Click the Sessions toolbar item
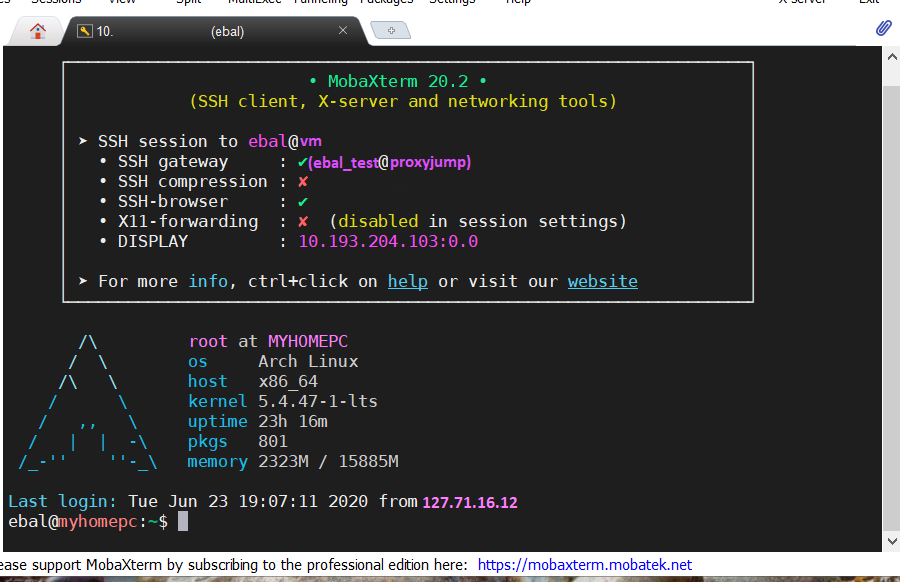This screenshot has width=900, height=582. point(56,3)
